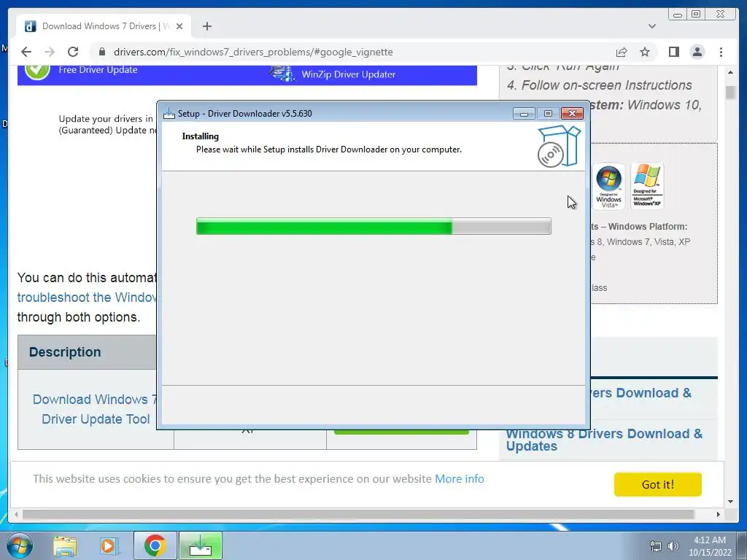
Task: Open Chrome side panel
Action: tap(673, 52)
